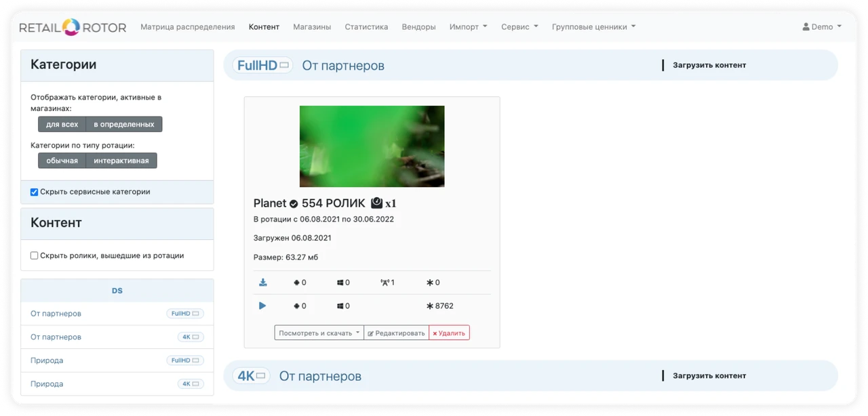Open the 'Статистика' navigation tab
Viewport: 868px width, 416px height.
(366, 27)
